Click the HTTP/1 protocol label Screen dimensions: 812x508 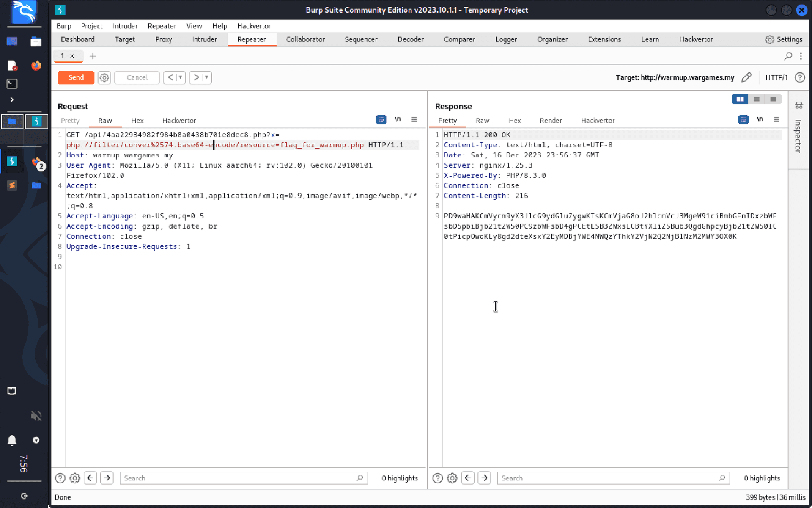[776, 77]
